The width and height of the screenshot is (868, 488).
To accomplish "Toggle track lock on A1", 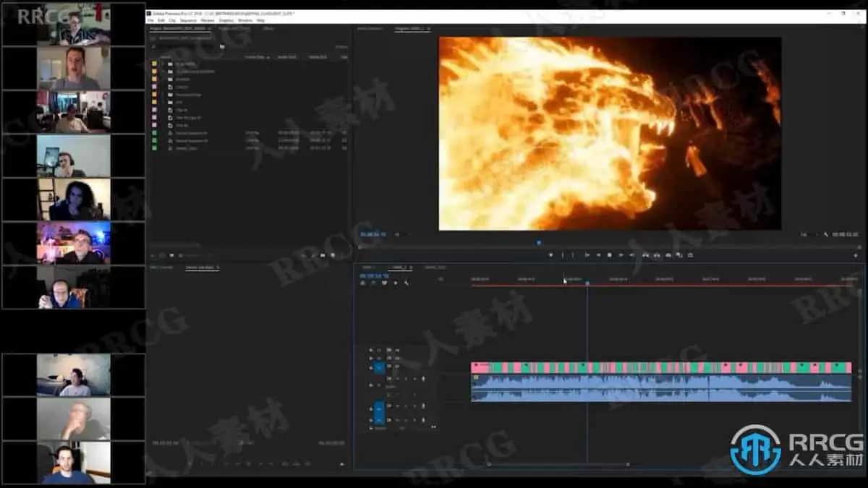I will click(371, 385).
